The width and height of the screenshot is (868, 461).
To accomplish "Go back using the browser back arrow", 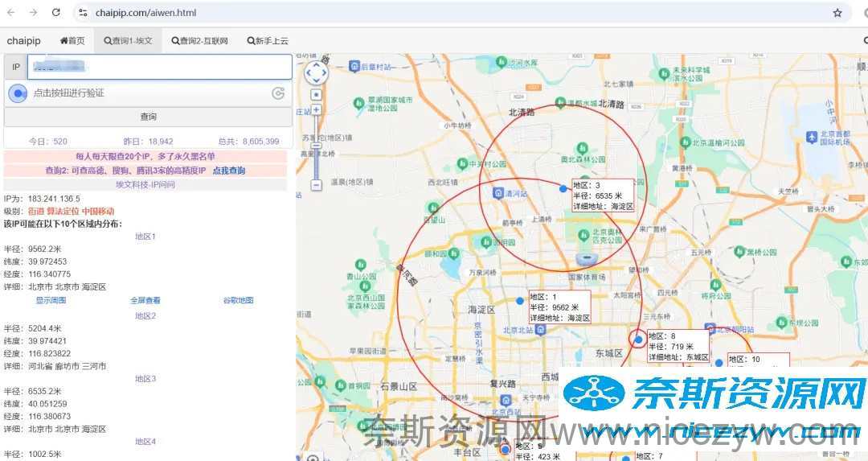I will [x=11, y=12].
